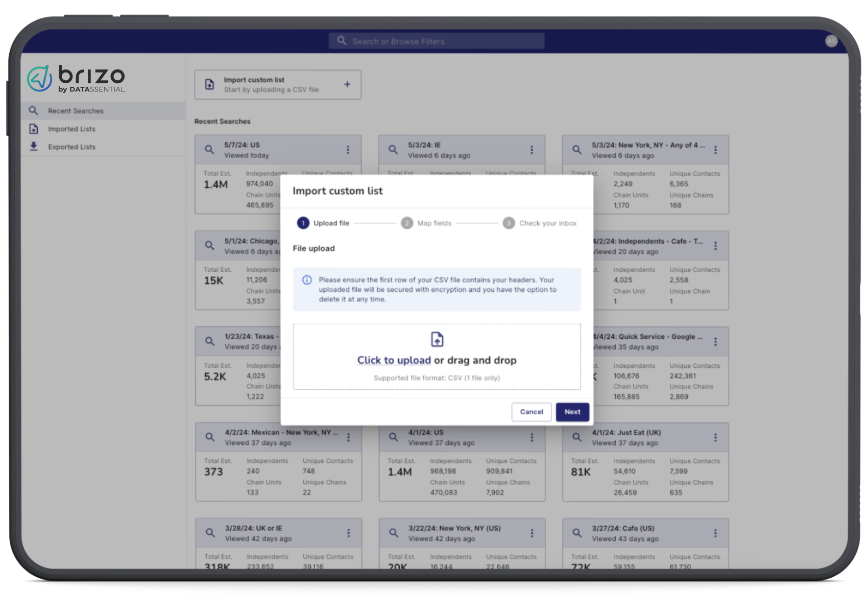The width and height of the screenshot is (868, 613).
Task: Open three-dot menu on 4/2/24: Mexican card
Action: coord(348,437)
